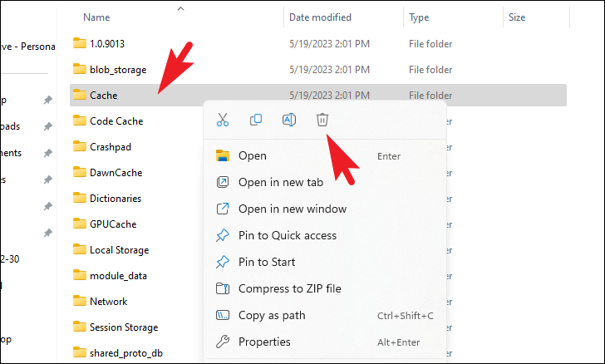This screenshot has height=364, width=605.
Task: Click the Code Cache folder icon
Action: point(80,121)
